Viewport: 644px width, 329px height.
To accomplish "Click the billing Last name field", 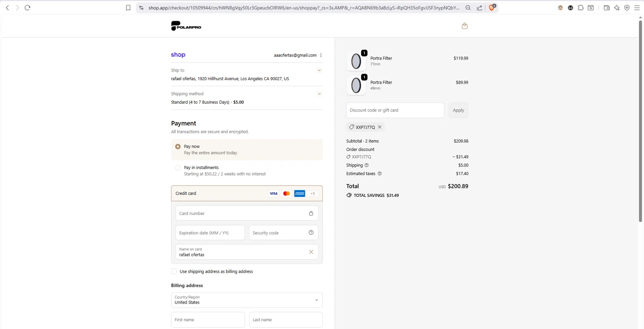I will 286,320.
